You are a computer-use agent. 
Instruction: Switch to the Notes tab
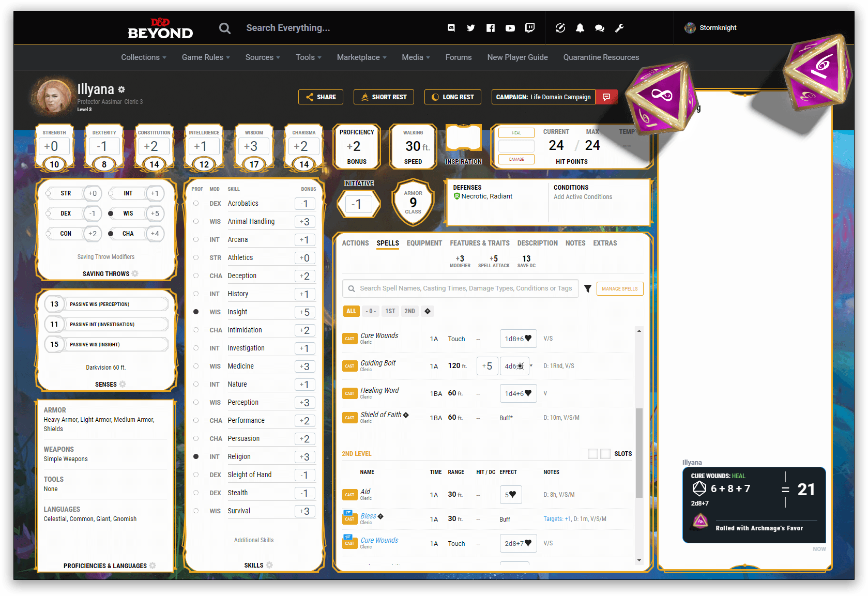[x=575, y=243]
